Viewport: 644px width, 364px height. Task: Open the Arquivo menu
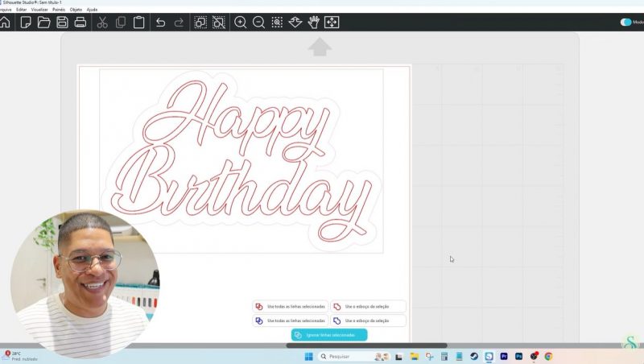coord(5,10)
